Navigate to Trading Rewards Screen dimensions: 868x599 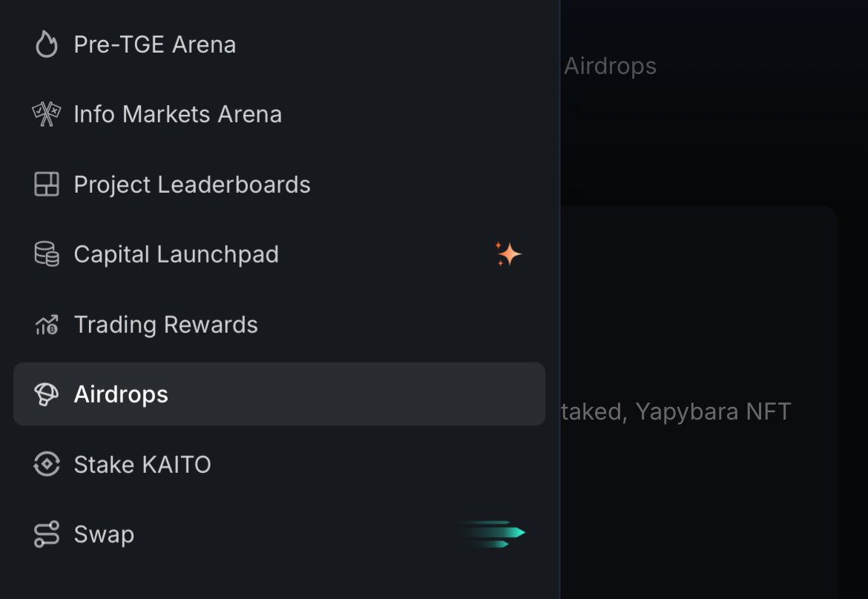(x=165, y=325)
